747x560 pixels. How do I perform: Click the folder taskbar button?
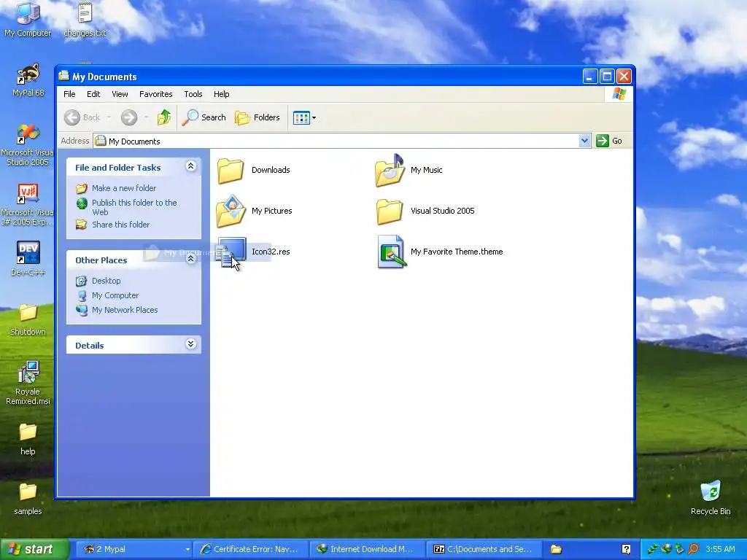coord(556,550)
